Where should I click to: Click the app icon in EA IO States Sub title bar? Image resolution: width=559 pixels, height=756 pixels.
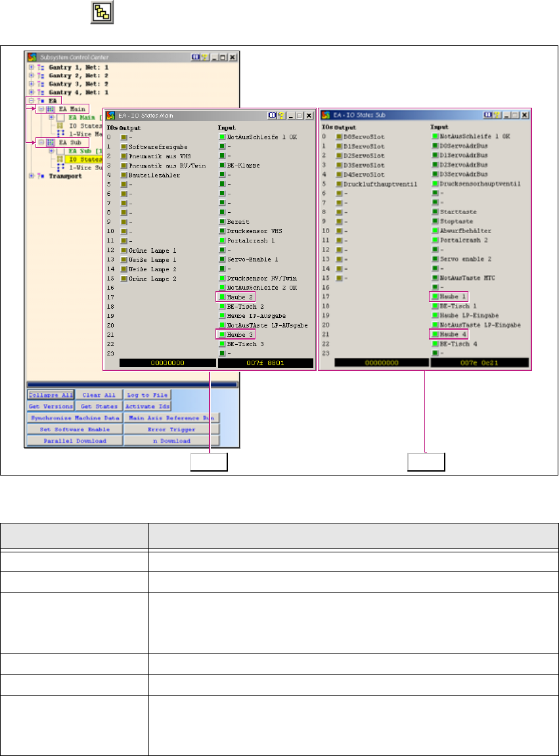(326, 115)
